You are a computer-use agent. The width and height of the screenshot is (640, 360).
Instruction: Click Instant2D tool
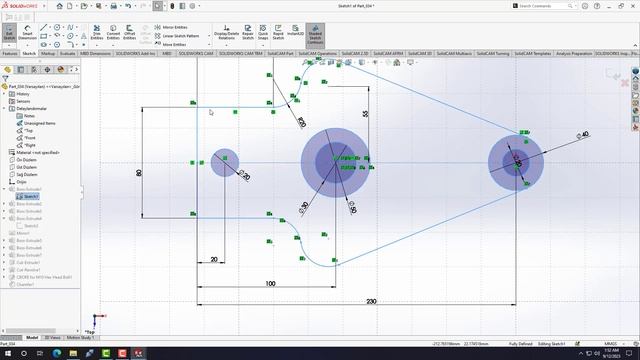(x=295, y=31)
